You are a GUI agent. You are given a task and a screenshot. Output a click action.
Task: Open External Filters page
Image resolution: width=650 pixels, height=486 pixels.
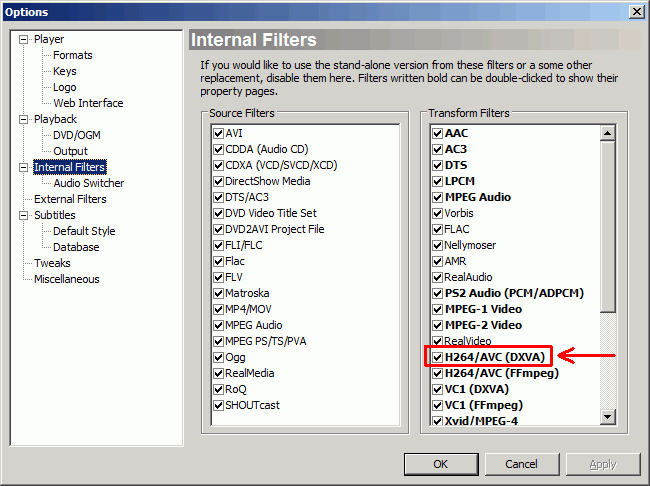tap(70, 199)
